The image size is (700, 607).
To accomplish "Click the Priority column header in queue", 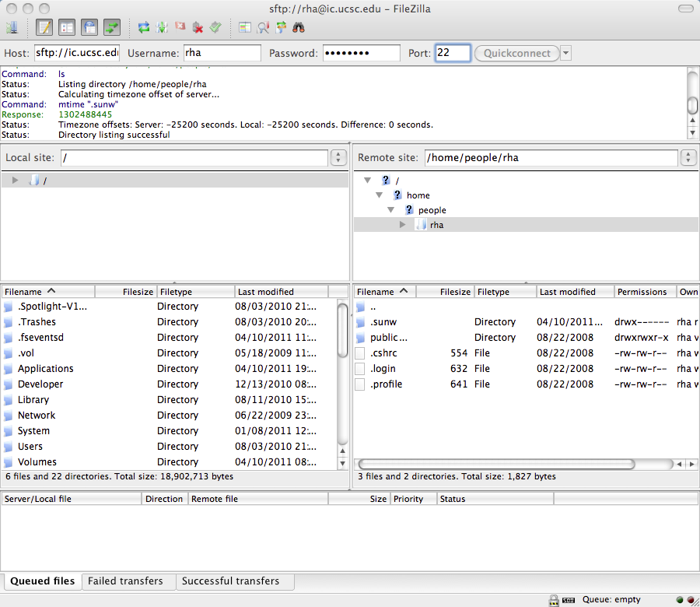I will (x=414, y=499).
